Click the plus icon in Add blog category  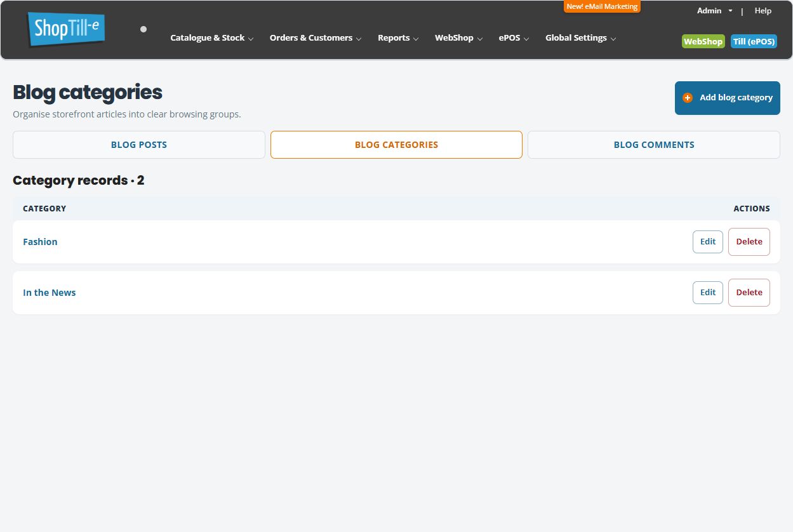(688, 98)
